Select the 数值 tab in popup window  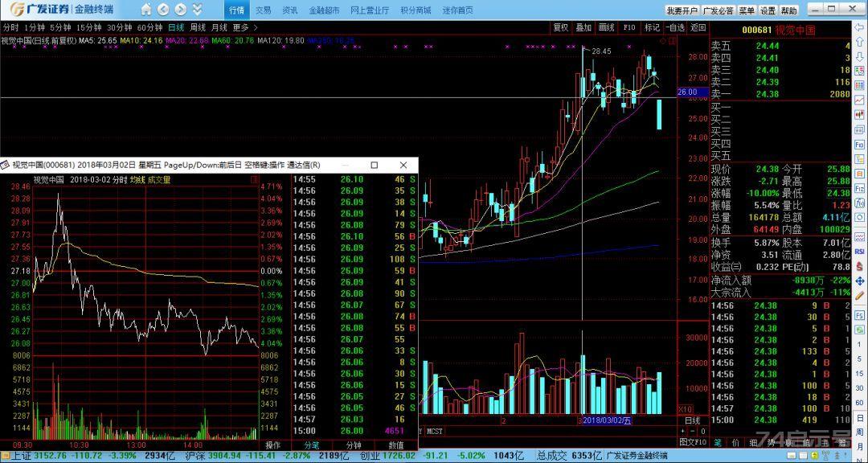[396, 445]
